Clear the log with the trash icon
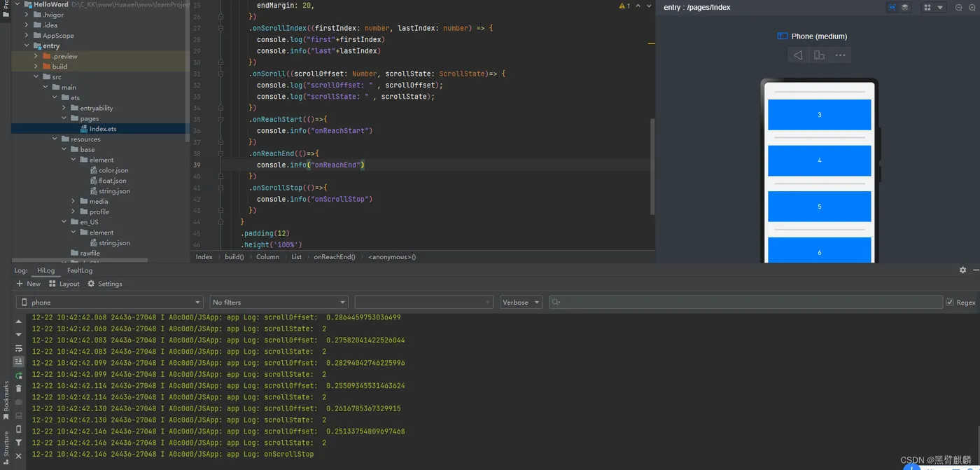Image resolution: width=980 pixels, height=470 pixels. coord(19,389)
